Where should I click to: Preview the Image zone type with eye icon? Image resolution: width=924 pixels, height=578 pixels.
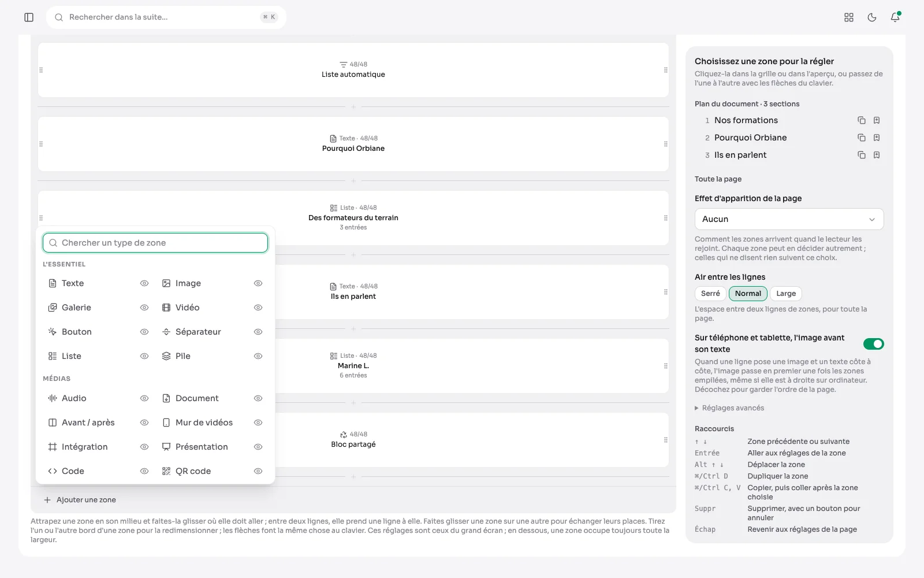tap(258, 283)
